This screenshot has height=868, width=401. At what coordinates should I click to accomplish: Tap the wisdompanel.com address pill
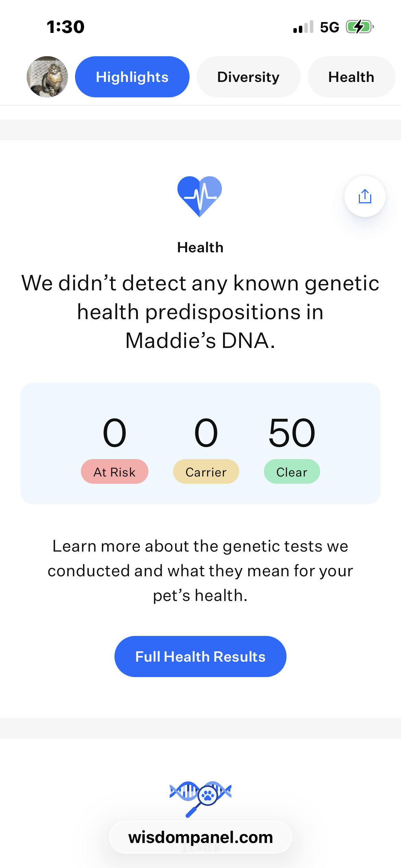(200, 837)
